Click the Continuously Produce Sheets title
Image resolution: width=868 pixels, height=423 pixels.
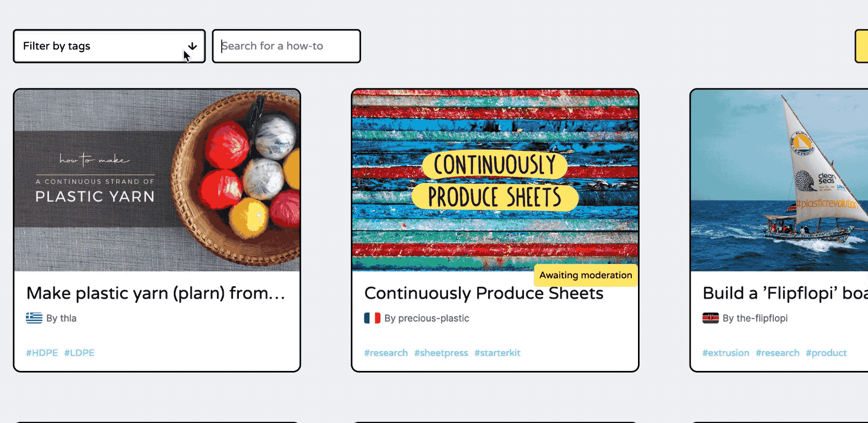(484, 293)
